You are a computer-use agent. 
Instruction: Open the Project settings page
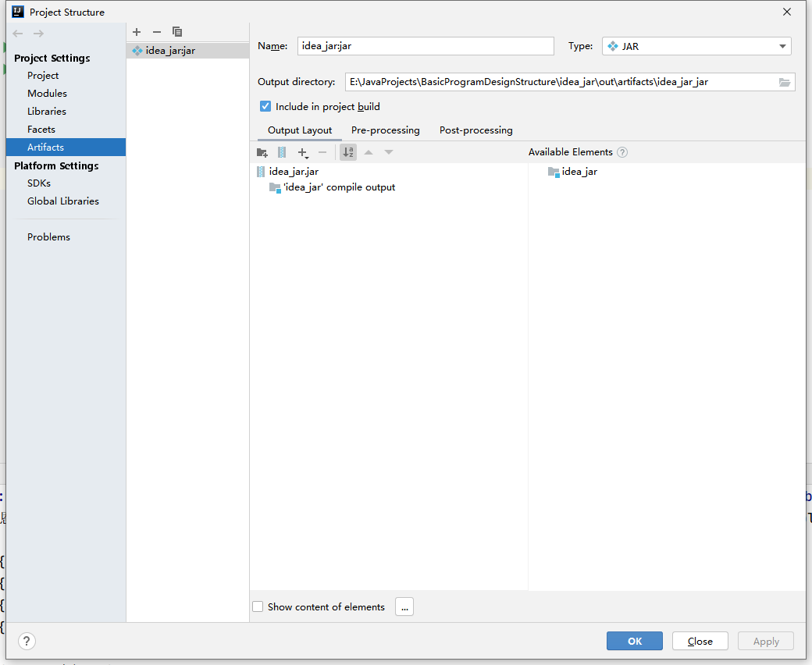43,76
